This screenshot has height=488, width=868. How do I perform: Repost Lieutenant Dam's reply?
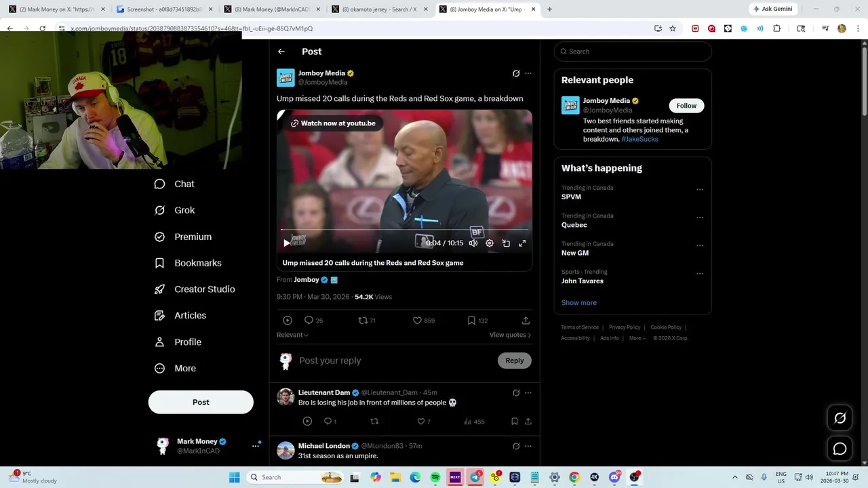(x=374, y=422)
